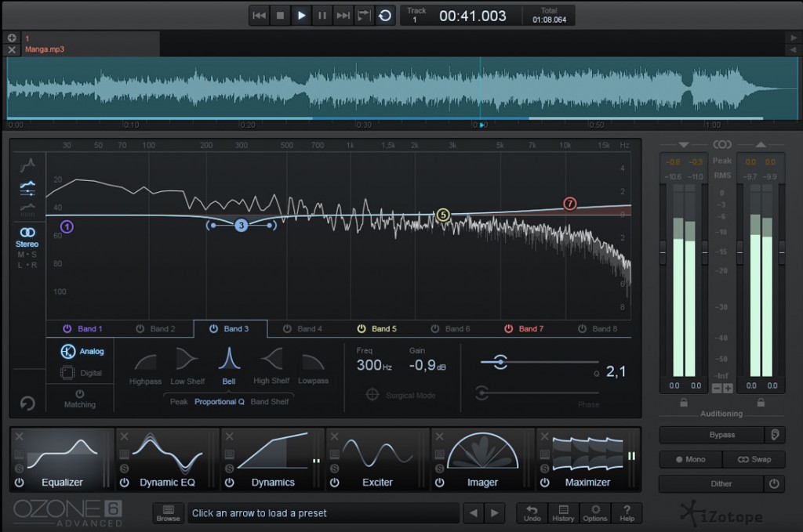Click the -0,9 dB gain value

tap(427, 365)
